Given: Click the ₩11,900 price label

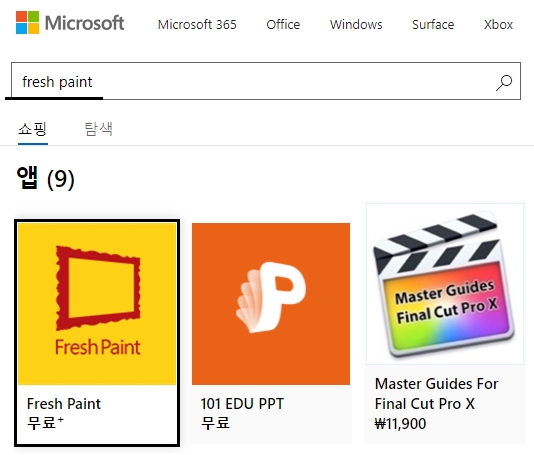Looking at the screenshot, I should [x=400, y=424].
